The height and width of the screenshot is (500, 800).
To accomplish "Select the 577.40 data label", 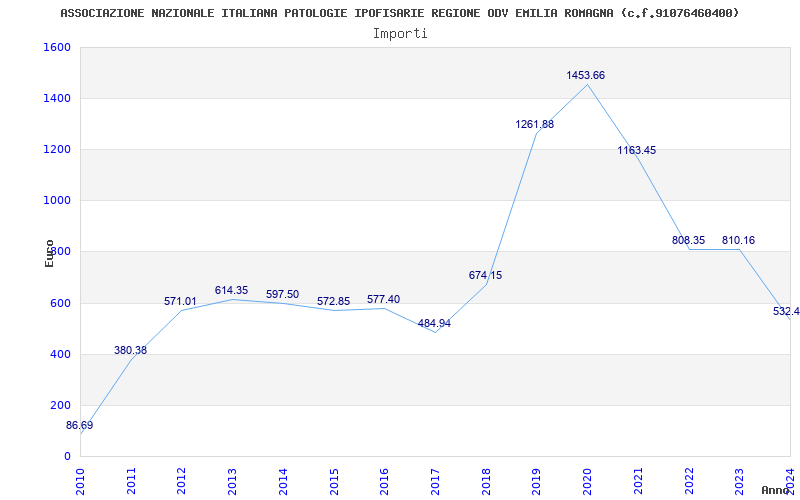I will click(x=384, y=299).
